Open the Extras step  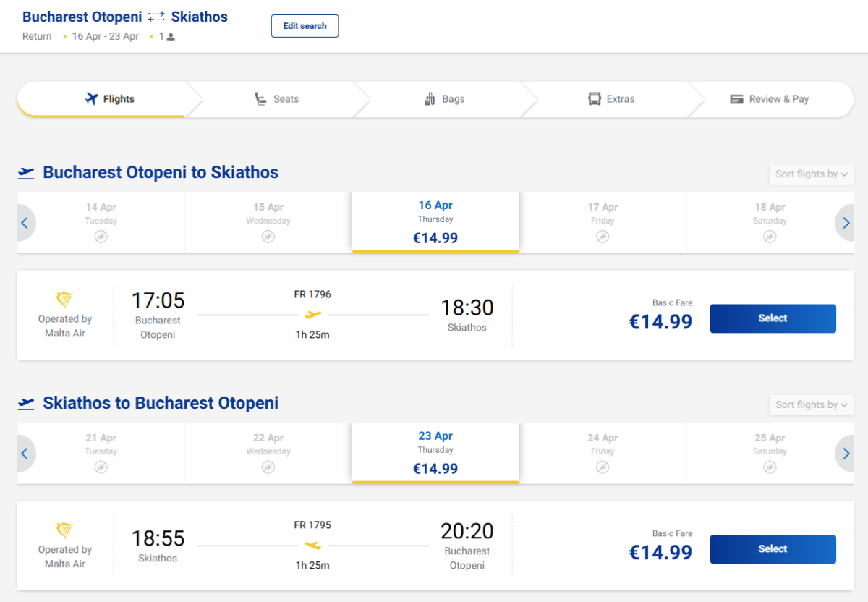click(x=611, y=99)
